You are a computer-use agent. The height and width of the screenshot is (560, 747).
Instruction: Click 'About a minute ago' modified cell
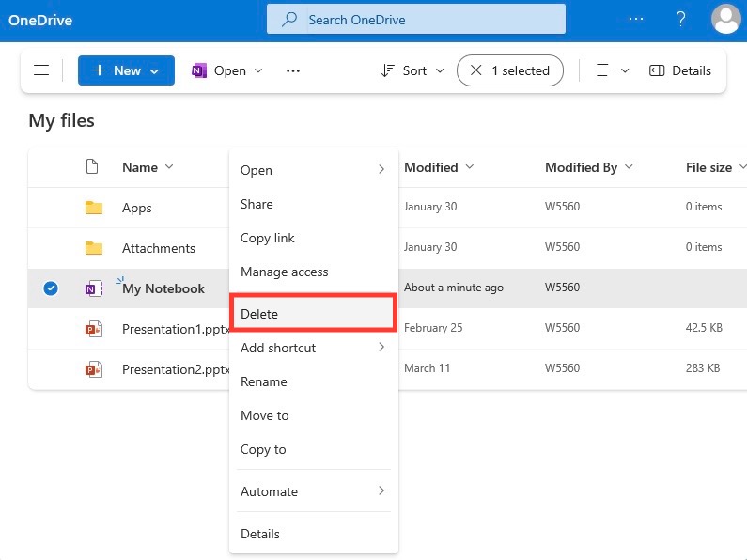(454, 288)
